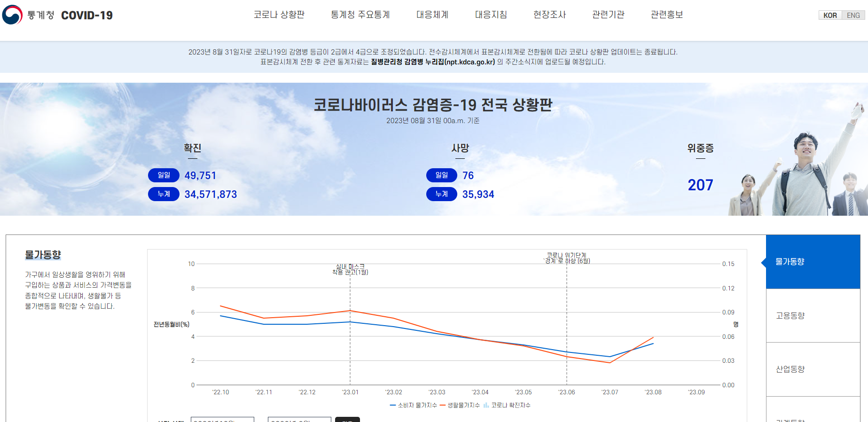This screenshot has height=422, width=868.
Task: Click the 일일 badge next to 49,751
Action: [x=164, y=175]
